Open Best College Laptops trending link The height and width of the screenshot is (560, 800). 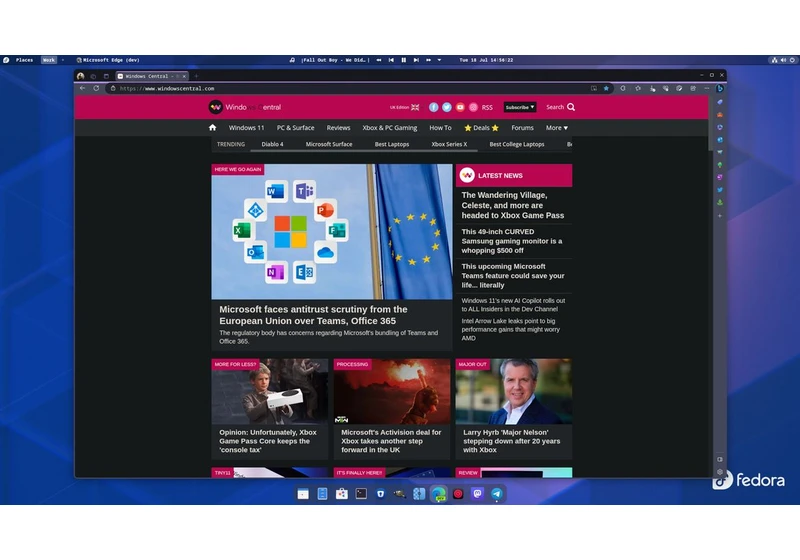click(517, 144)
